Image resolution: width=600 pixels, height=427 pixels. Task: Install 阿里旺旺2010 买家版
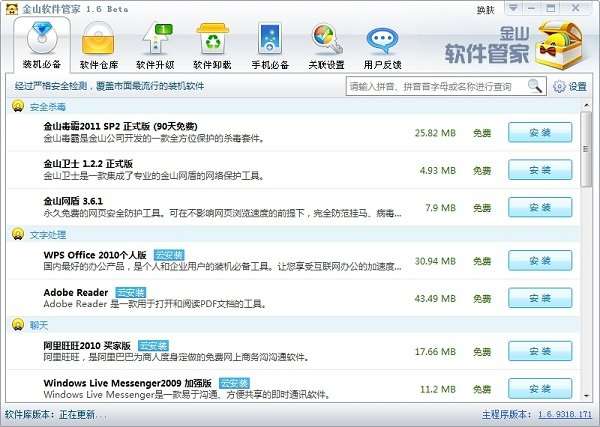(x=540, y=351)
